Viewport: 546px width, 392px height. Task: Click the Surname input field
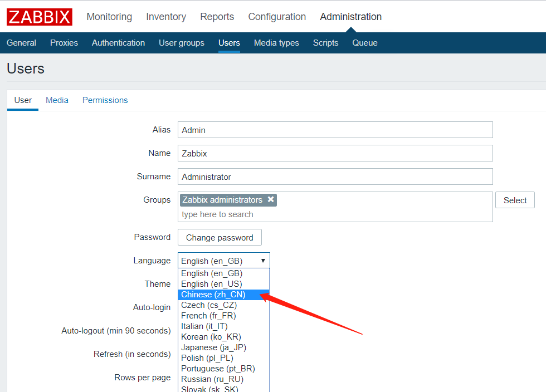click(x=335, y=177)
